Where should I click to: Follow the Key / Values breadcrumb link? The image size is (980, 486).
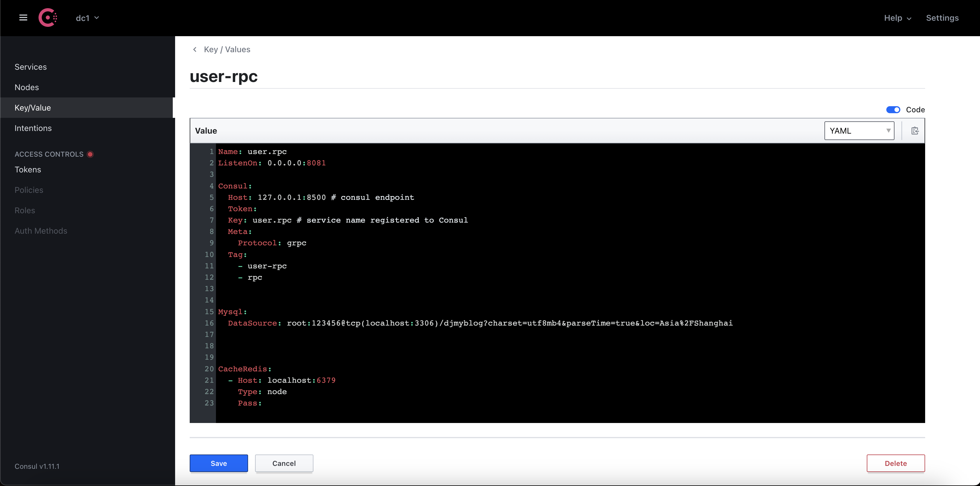pos(227,49)
